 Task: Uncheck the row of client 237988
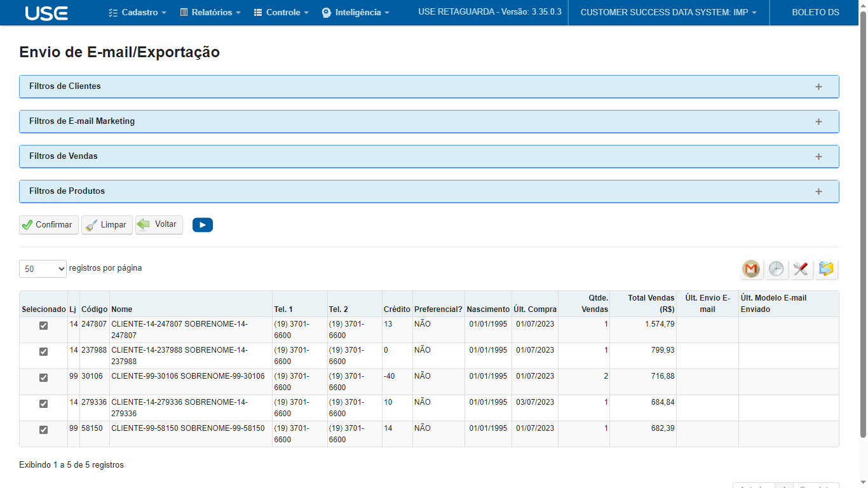click(x=43, y=351)
